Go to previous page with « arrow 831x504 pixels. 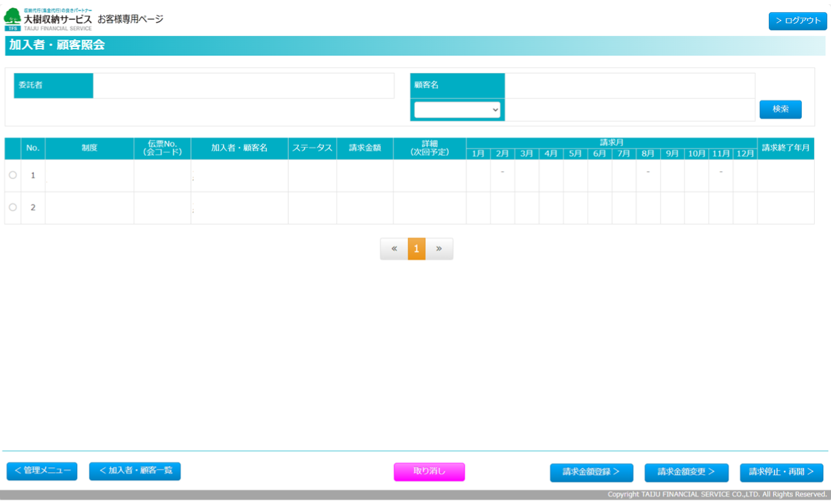pos(394,249)
